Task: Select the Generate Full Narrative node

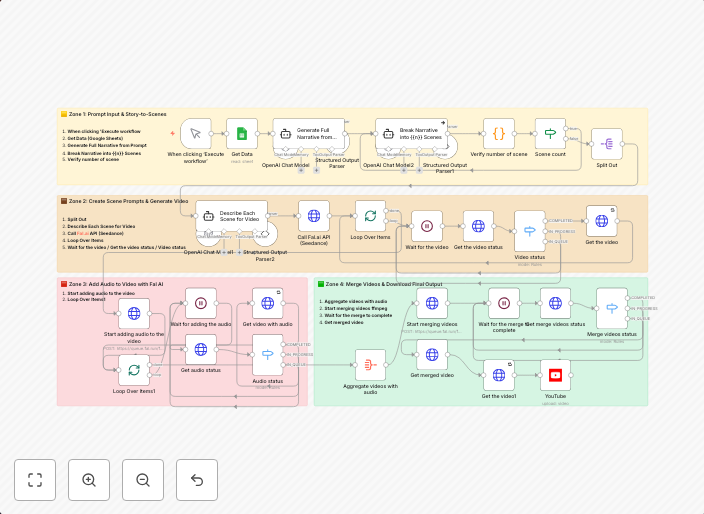Action: 312,134
